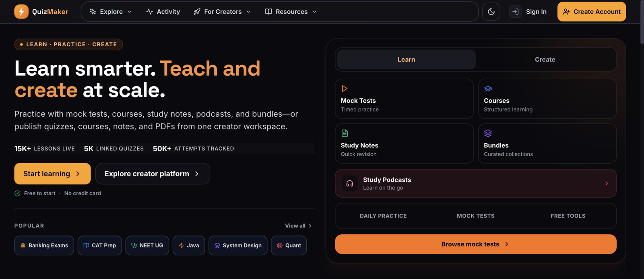644x279 pixels.
Task: Select the CAT Prep chip label
Action: 104,246
